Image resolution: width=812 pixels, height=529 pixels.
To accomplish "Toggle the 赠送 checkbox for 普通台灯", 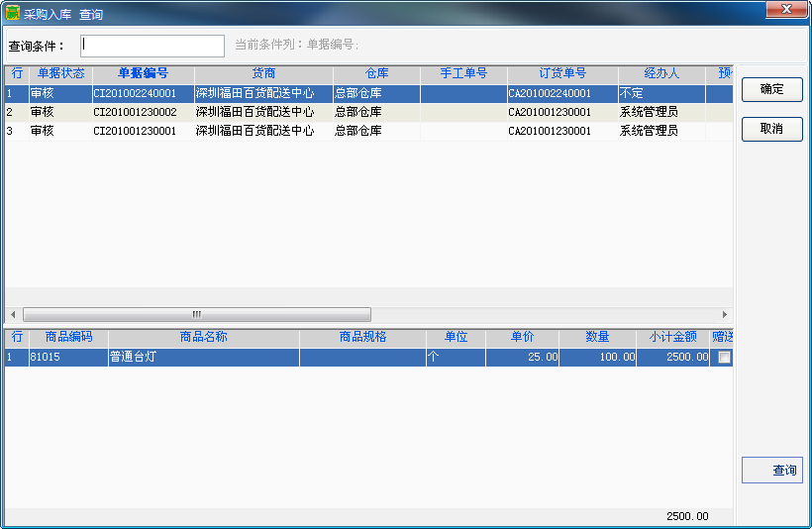I will point(724,358).
